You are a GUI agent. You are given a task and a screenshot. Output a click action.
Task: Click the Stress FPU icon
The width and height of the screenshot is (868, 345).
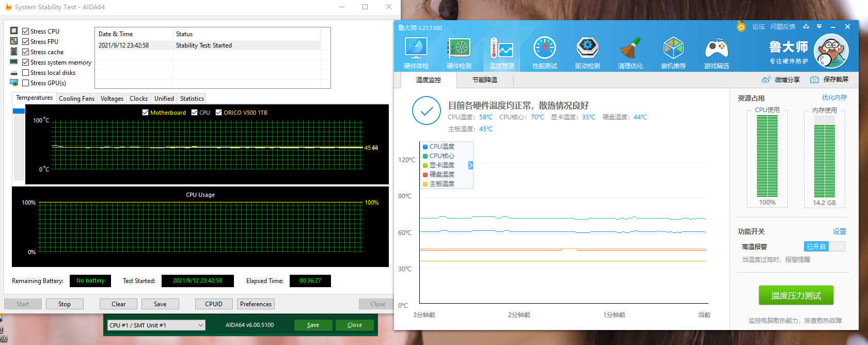tap(14, 41)
